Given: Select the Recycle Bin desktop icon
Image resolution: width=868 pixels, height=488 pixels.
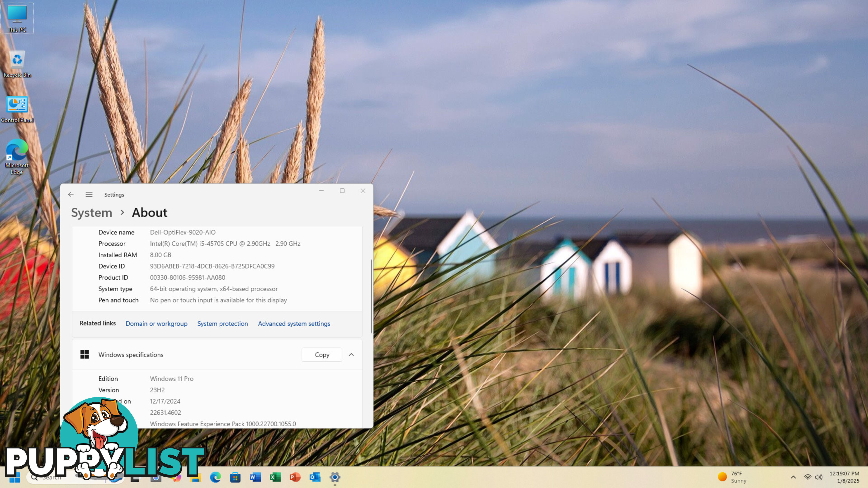Looking at the screenshot, I should 17,64.
